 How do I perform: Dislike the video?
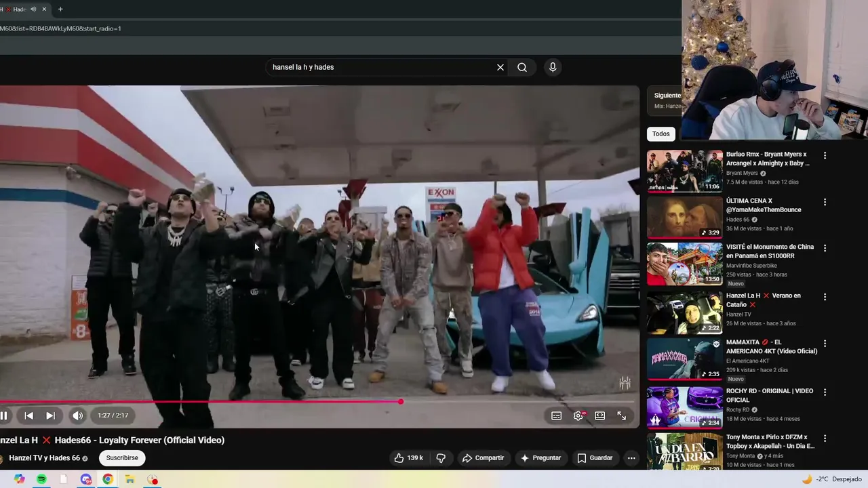tap(441, 458)
